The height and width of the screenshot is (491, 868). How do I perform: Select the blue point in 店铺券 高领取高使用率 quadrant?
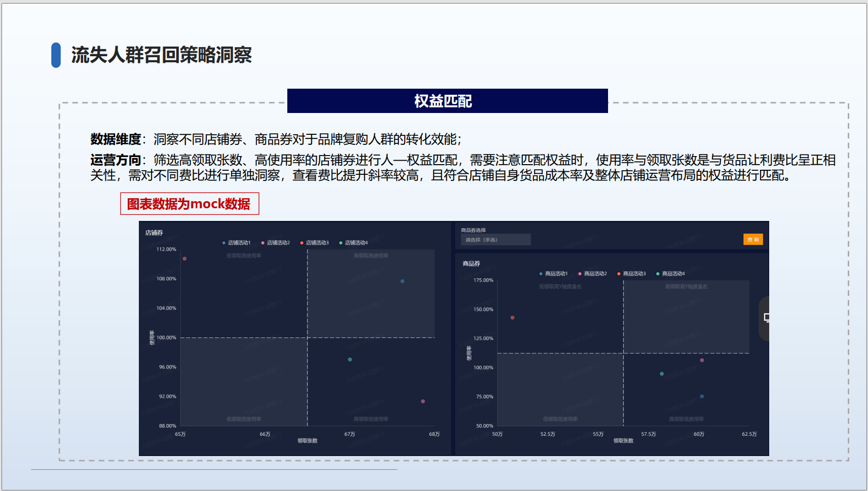tap(402, 281)
